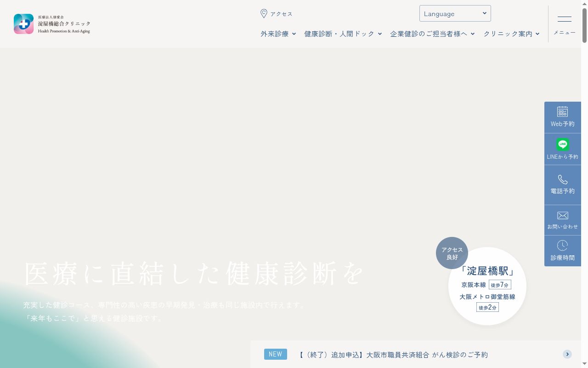
Task: Click the 診療時間 clock icon
Action: (563, 246)
